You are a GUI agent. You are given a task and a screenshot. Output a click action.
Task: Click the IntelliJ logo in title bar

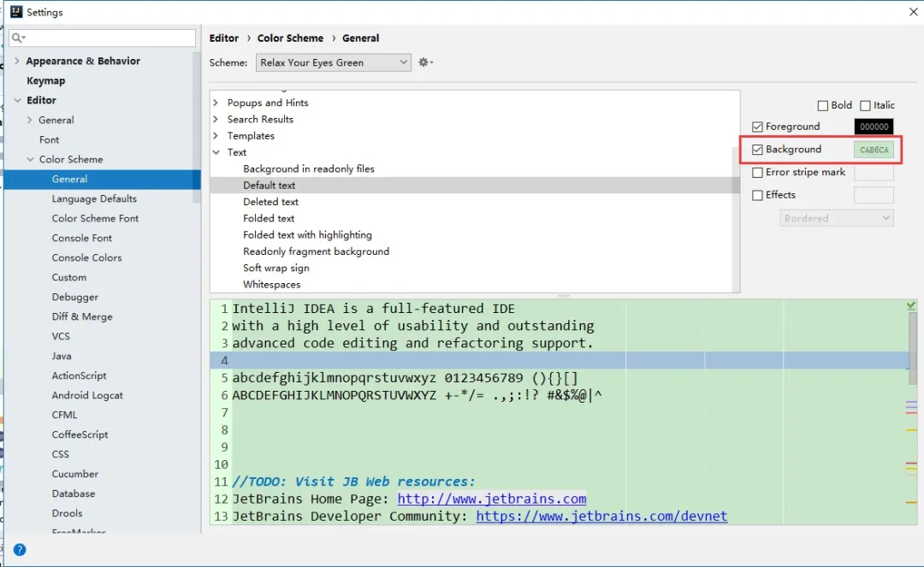(15, 12)
